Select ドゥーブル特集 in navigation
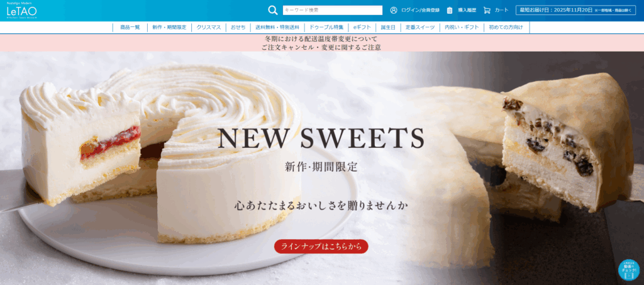Viewport: 644px width, 285px height. coord(326,28)
